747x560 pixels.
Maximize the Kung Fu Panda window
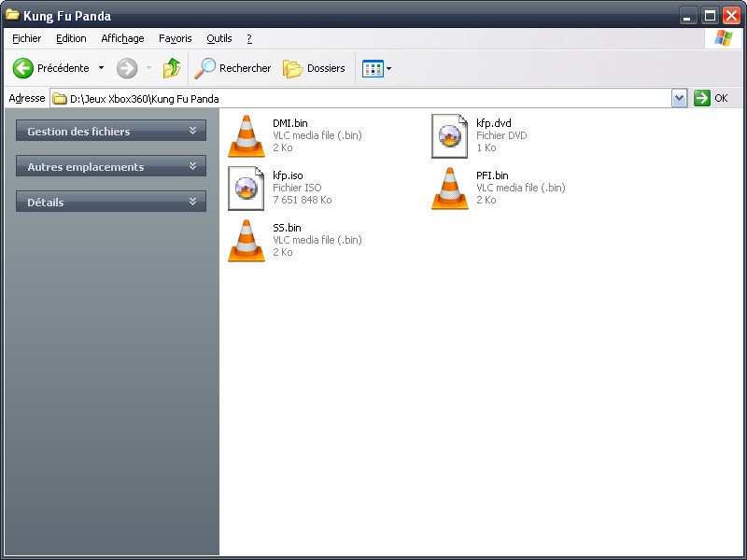[x=710, y=16]
